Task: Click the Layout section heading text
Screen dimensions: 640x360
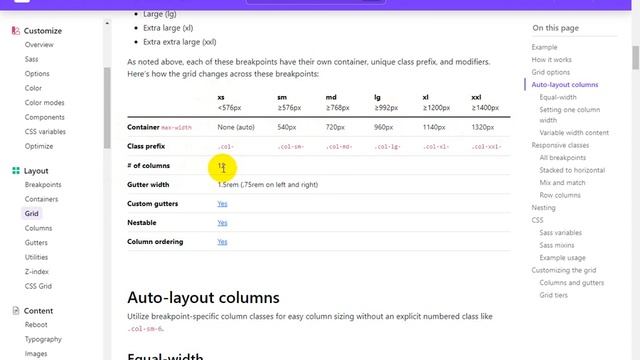Action: (36, 171)
